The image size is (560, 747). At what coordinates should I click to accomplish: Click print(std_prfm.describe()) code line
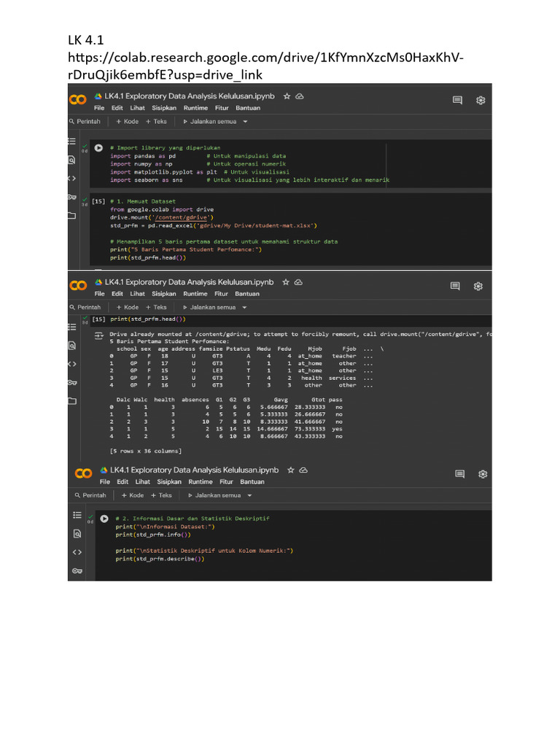pyautogui.click(x=160, y=559)
